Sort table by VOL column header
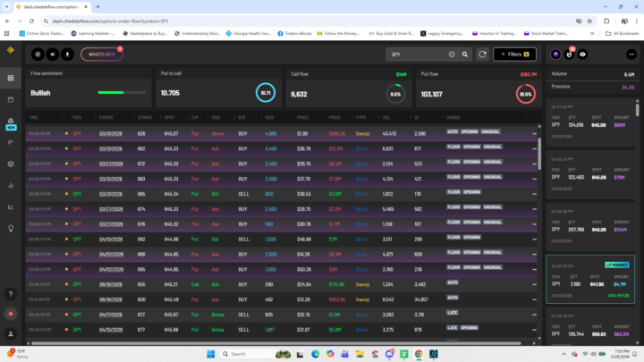This screenshot has width=644, height=362. tap(386, 117)
